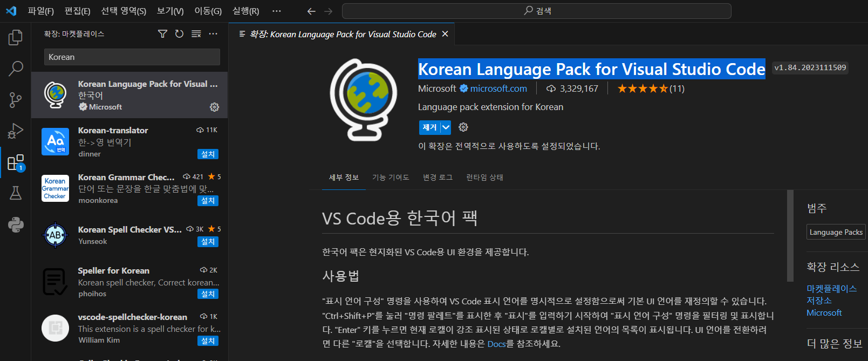Click the large globe extension logo
The image size is (868, 361).
tap(363, 99)
